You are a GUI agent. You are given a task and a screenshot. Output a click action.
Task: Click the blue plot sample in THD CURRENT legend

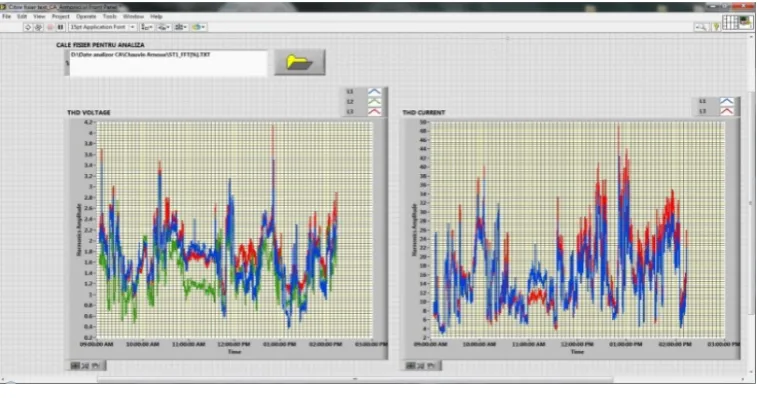tap(727, 101)
